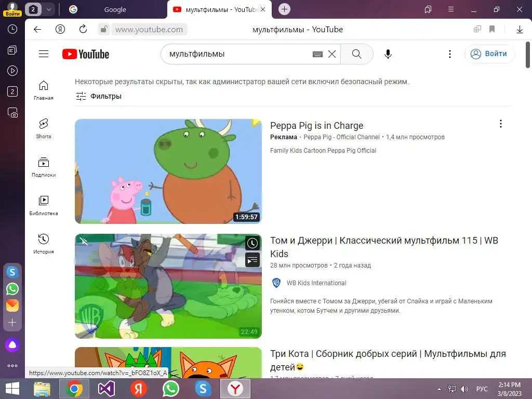The width and height of the screenshot is (532, 399).
Task: Open the YouTube hamburger guide menu
Action: click(44, 54)
